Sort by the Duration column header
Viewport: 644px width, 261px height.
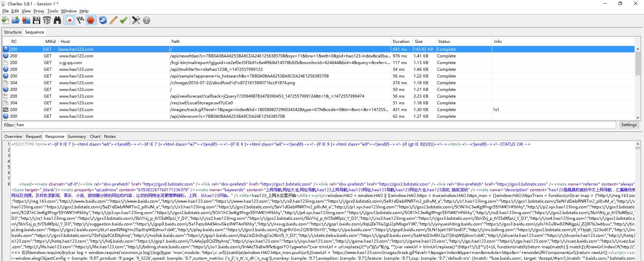402,41
